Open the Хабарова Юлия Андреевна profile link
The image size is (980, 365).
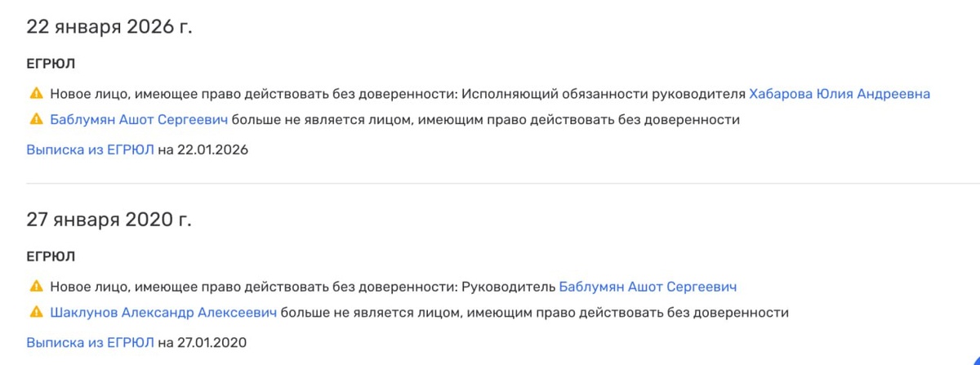click(x=839, y=94)
